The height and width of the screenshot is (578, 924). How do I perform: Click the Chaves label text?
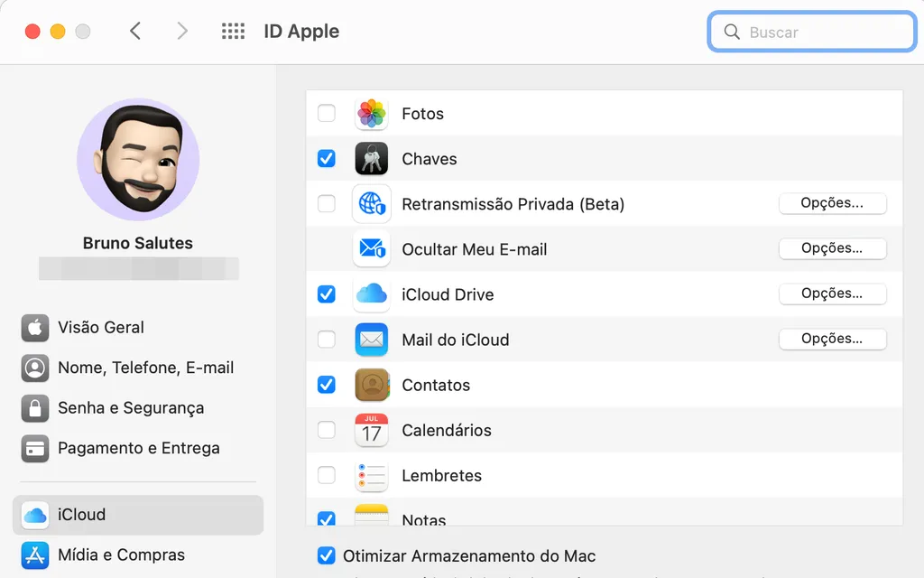click(x=429, y=159)
